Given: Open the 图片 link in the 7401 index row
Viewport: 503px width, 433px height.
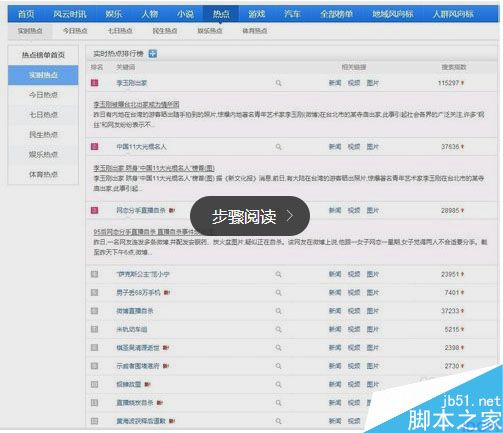Looking at the screenshot, I should pos(373,292).
